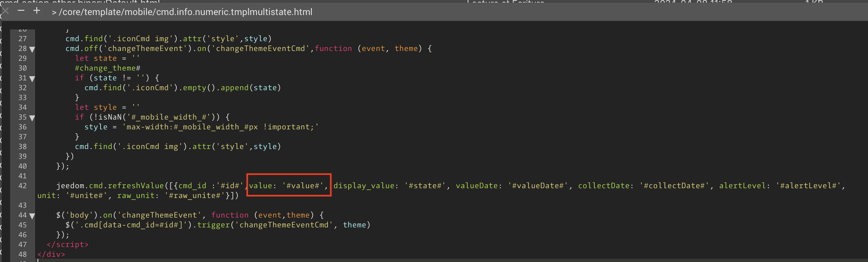Close the editor with the X icon
The height and width of the screenshot is (262, 868).
coord(5,11)
